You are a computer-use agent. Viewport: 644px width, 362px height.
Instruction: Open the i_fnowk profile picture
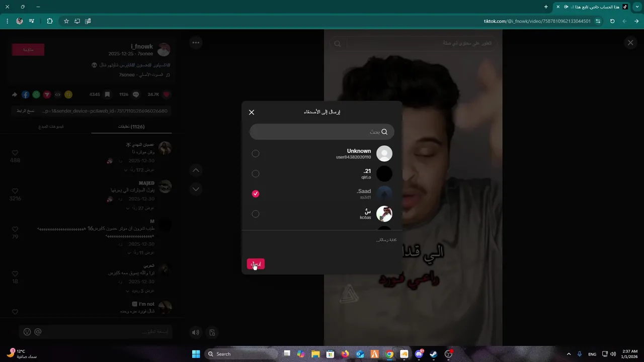click(x=164, y=49)
